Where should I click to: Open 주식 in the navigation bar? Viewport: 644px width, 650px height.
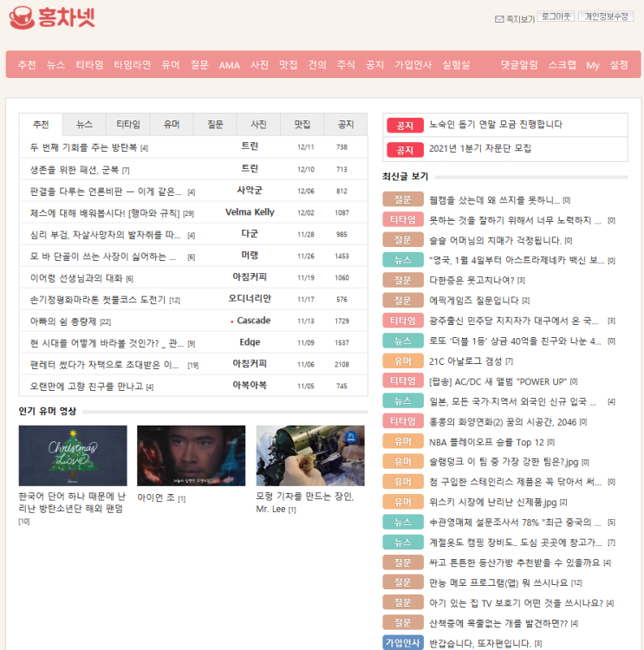tap(346, 65)
